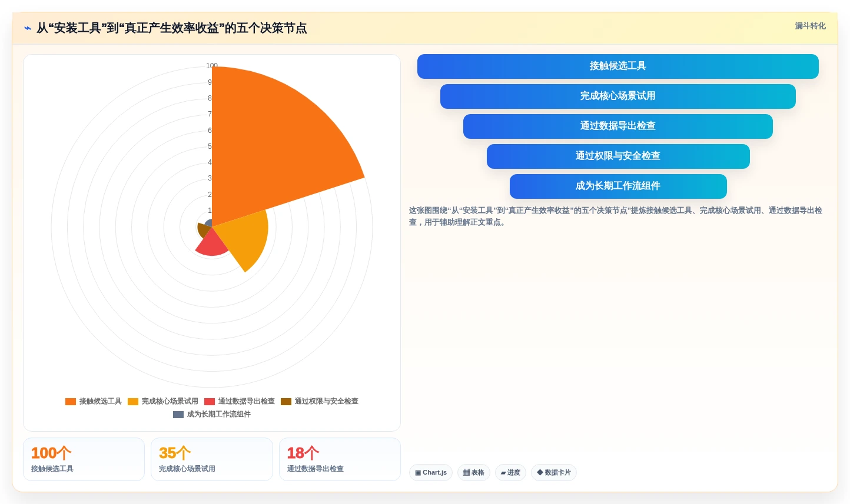Click legend label 通过数据导出检查
Screen dimensions: 850x504
click(247, 401)
